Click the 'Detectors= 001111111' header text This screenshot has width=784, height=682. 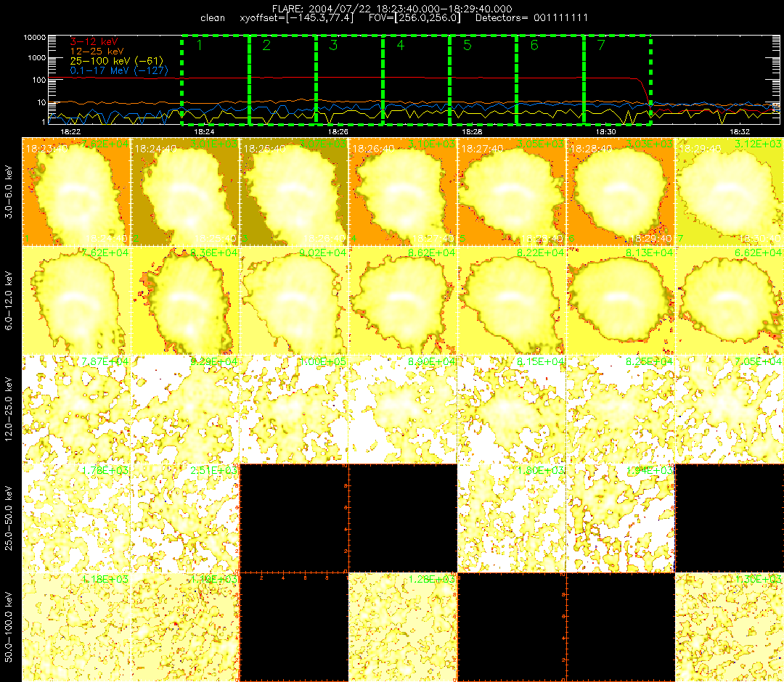(531, 18)
